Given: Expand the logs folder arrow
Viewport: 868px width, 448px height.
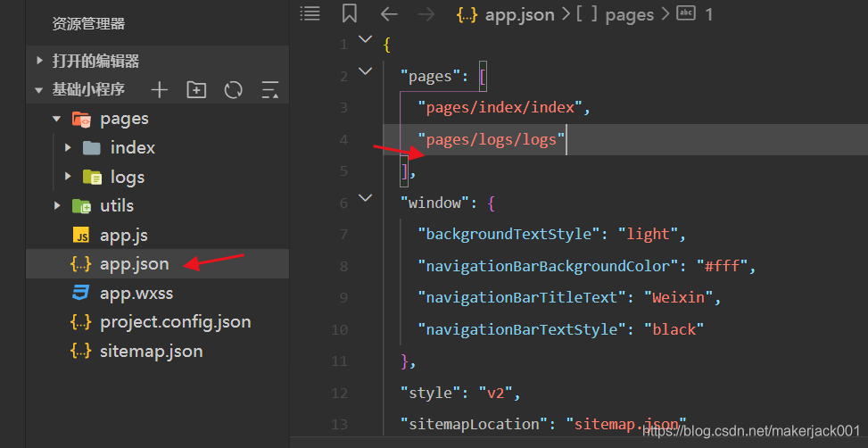Looking at the screenshot, I should point(68,177).
